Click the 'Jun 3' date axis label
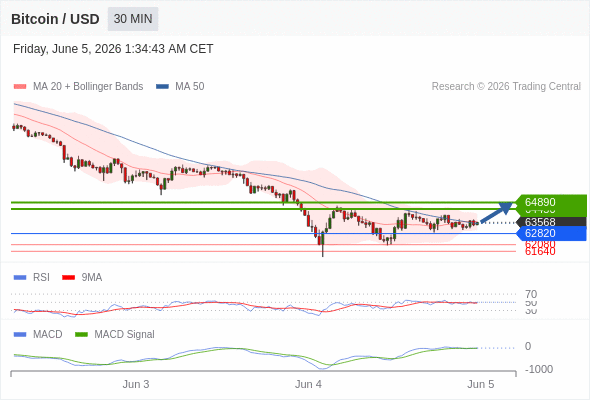This screenshot has height=400, width=590. click(136, 384)
